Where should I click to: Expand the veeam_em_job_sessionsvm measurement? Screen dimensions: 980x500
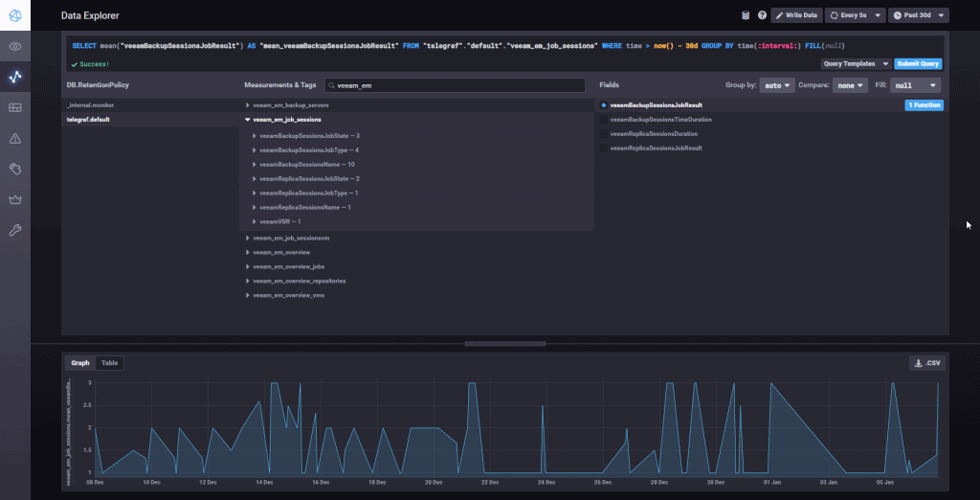coord(416,239)
